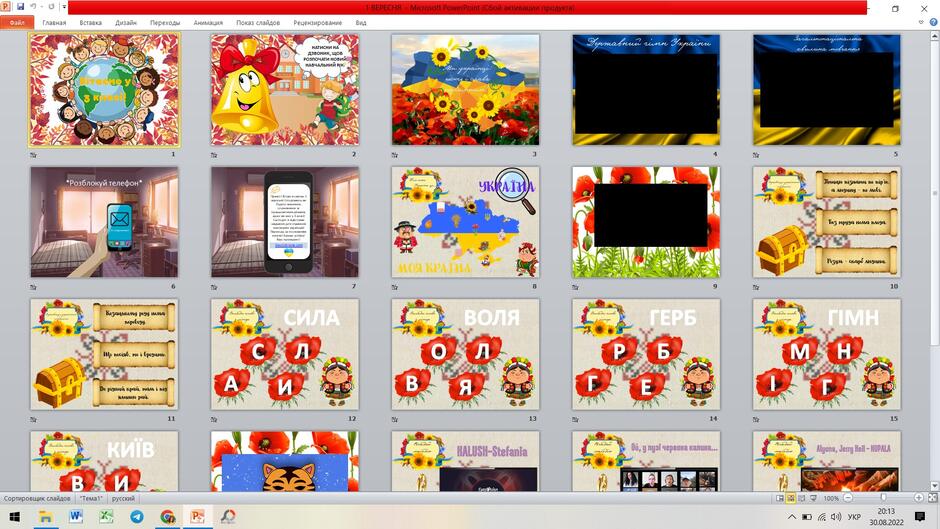940x529 pixels.
Task: Open the Вид ribbon tab
Action: click(x=361, y=23)
